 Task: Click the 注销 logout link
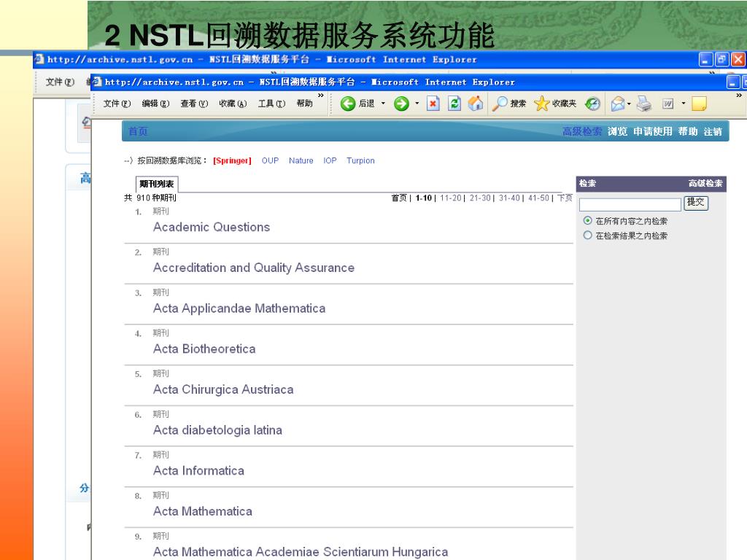click(713, 132)
